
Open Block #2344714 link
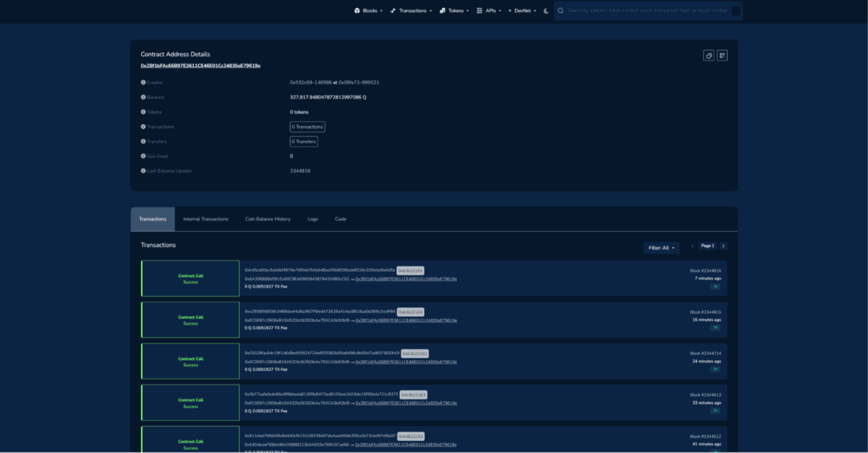click(706, 354)
